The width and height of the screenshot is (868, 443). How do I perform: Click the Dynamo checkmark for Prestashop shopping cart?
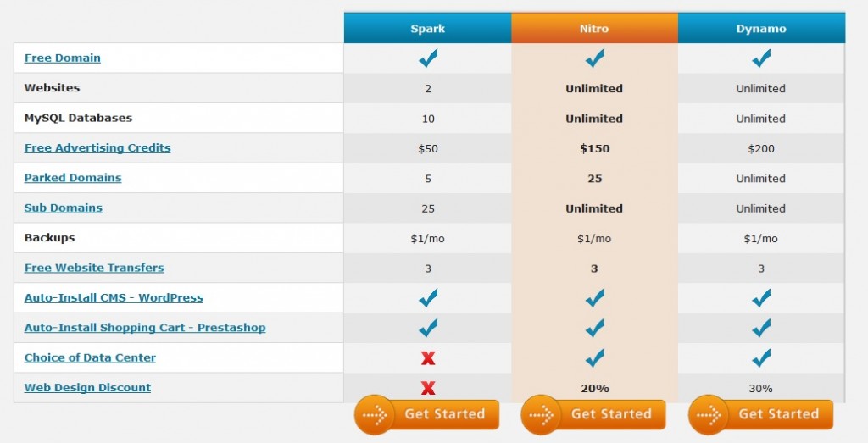pyautogui.click(x=761, y=328)
